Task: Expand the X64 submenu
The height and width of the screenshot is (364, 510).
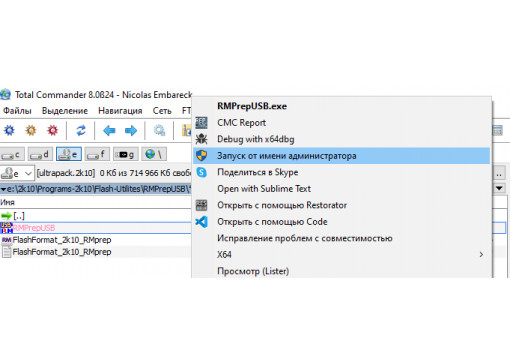Action: [x=342, y=255]
